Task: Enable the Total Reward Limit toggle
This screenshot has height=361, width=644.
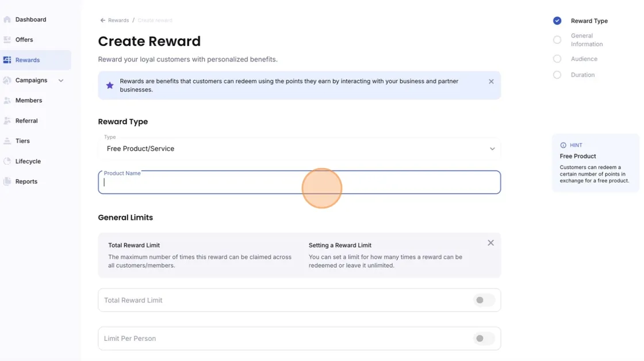Action: coord(484,300)
